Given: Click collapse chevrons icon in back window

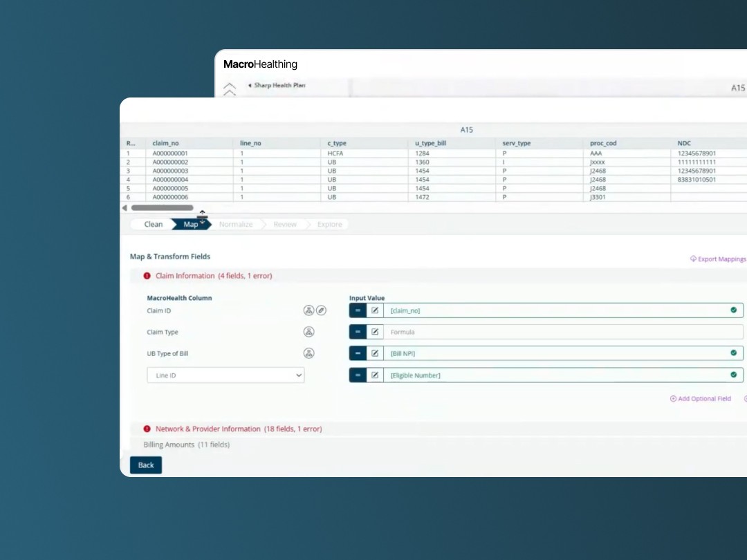Looking at the screenshot, I should click(x=230, y=89).
